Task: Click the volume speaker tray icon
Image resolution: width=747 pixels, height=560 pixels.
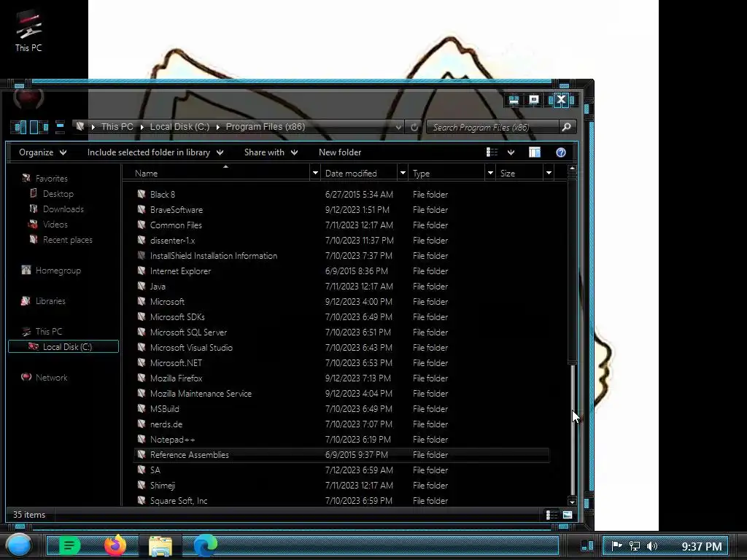Action: point(652,546)
